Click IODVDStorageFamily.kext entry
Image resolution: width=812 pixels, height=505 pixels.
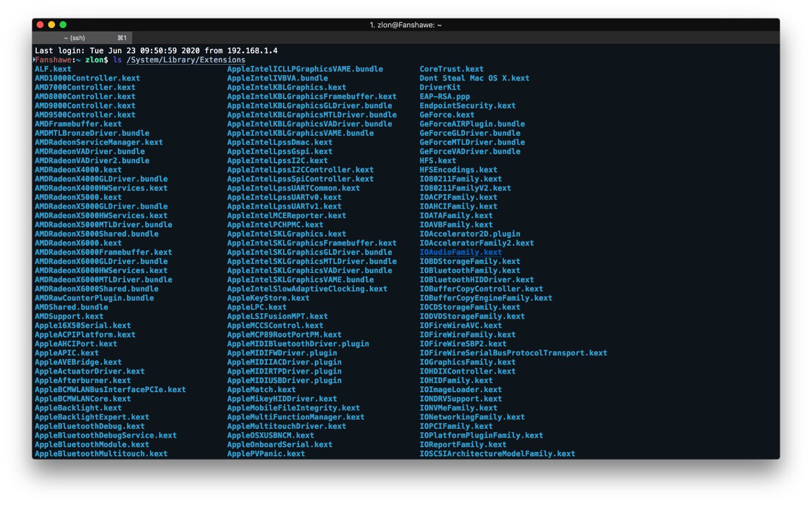coord(472,317)
